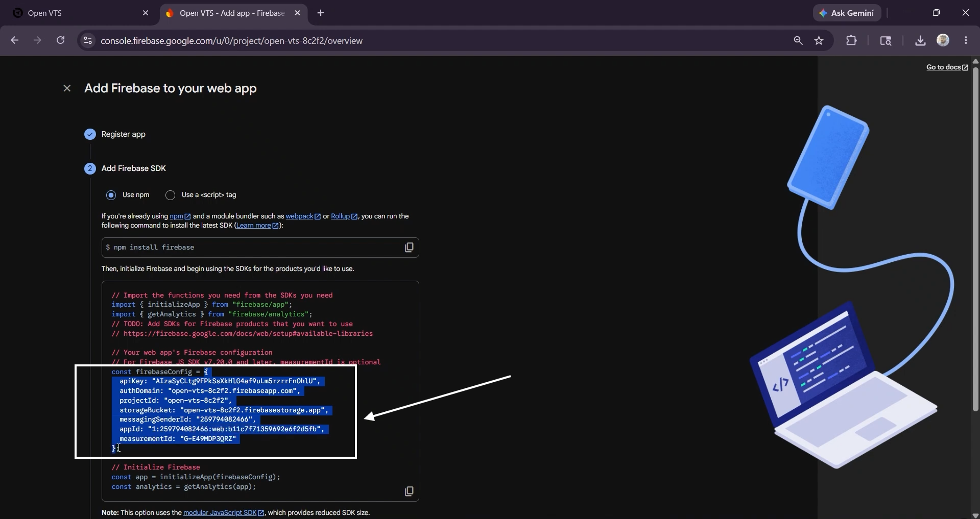980x519 pixels.
Task: Close the Firebase Add app tab
Action: pos(298,13)
